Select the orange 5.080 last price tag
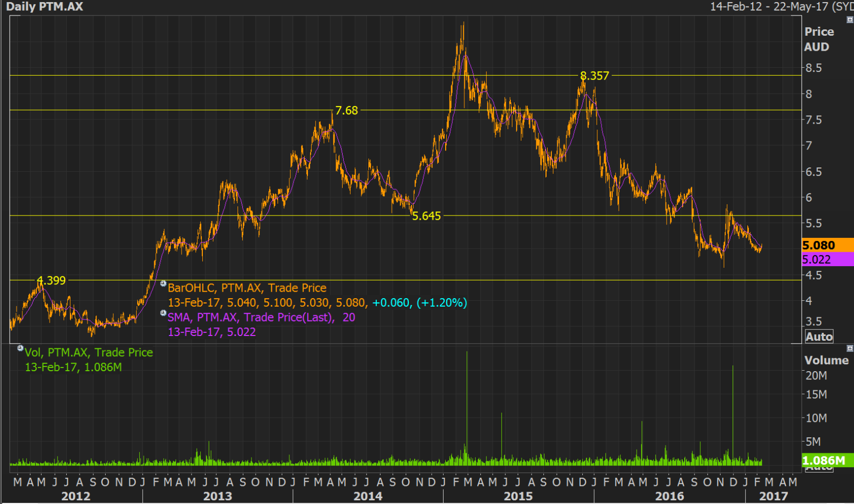Image resolution: width=854 pixels, height=504 pixels. [x=827, y=245]
